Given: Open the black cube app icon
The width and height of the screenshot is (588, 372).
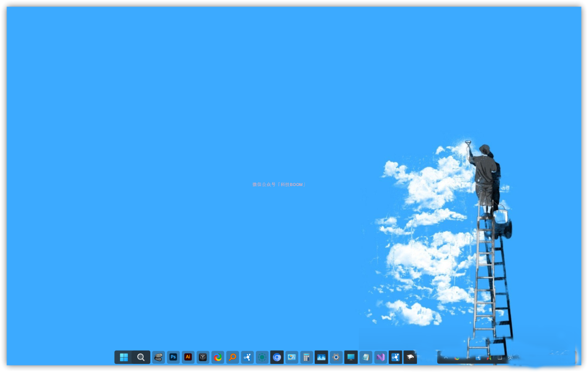Looking at the screenshot, I should click(203, 357).
